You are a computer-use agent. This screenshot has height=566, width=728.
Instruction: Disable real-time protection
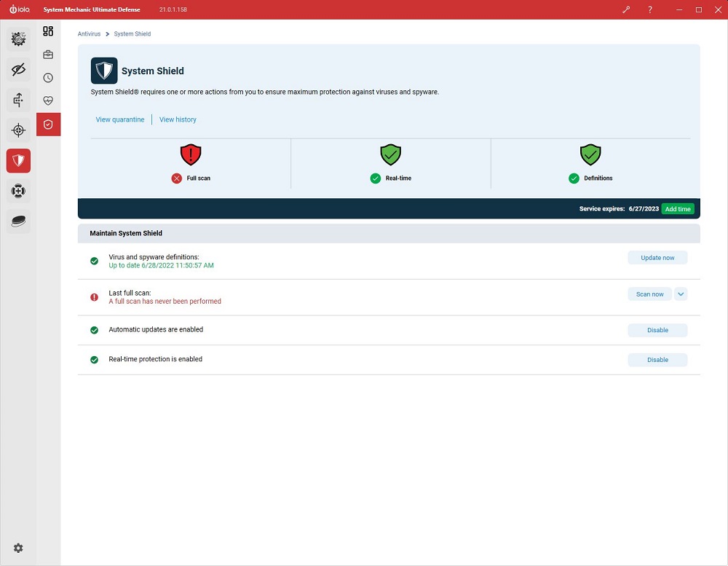pos(657,360)
